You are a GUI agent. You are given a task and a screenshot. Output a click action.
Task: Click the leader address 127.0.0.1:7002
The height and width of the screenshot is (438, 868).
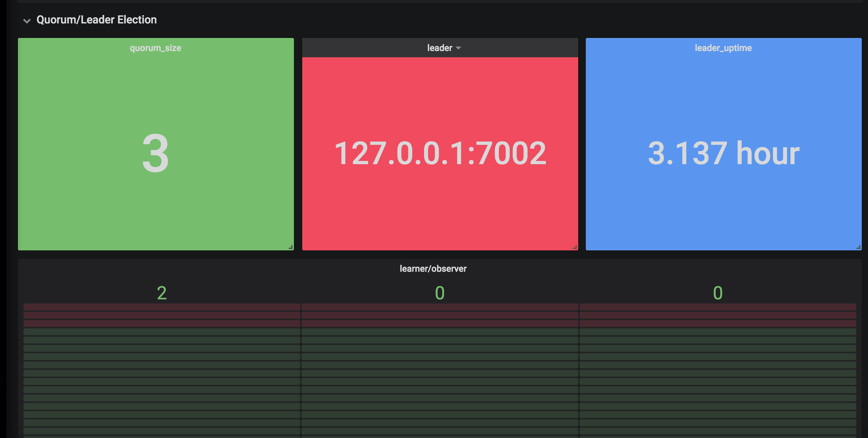[x=440, y=153]
